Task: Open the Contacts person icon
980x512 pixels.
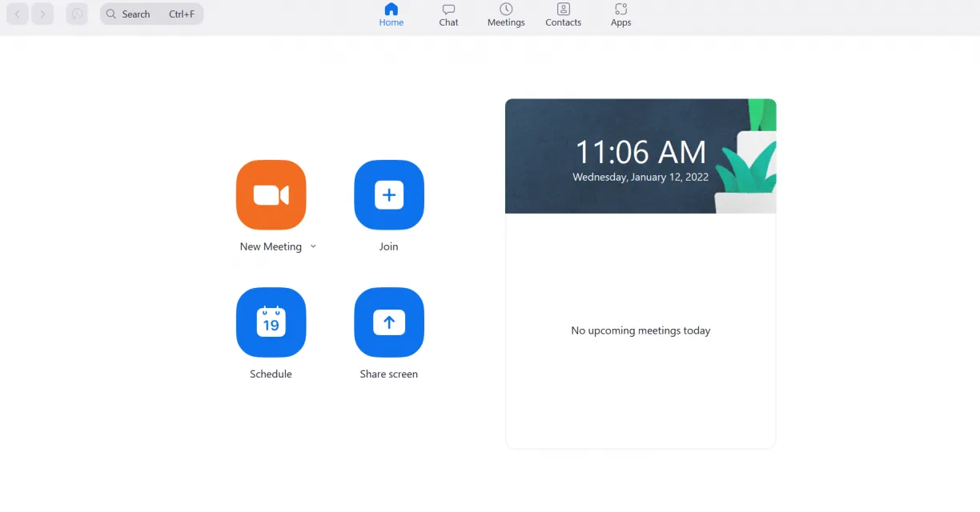Action: [x=564, y=10]
